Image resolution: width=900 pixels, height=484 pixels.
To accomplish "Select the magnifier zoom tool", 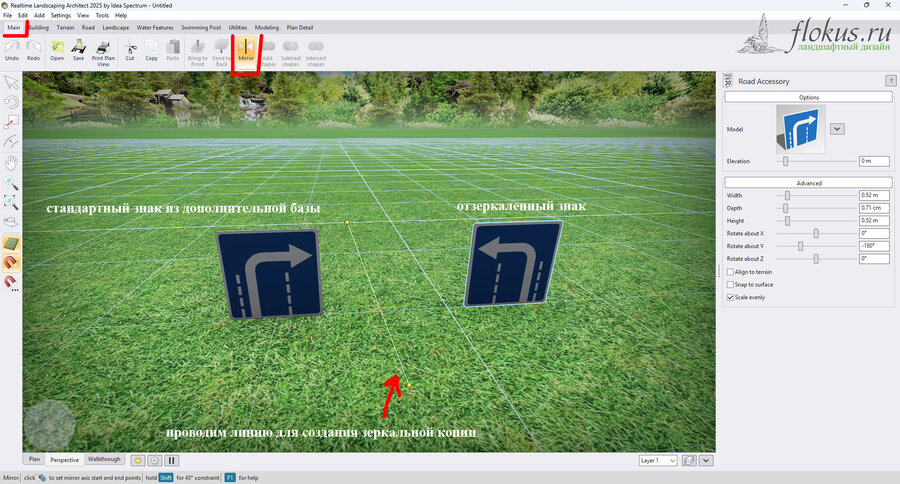I will [x=11, y=183].
